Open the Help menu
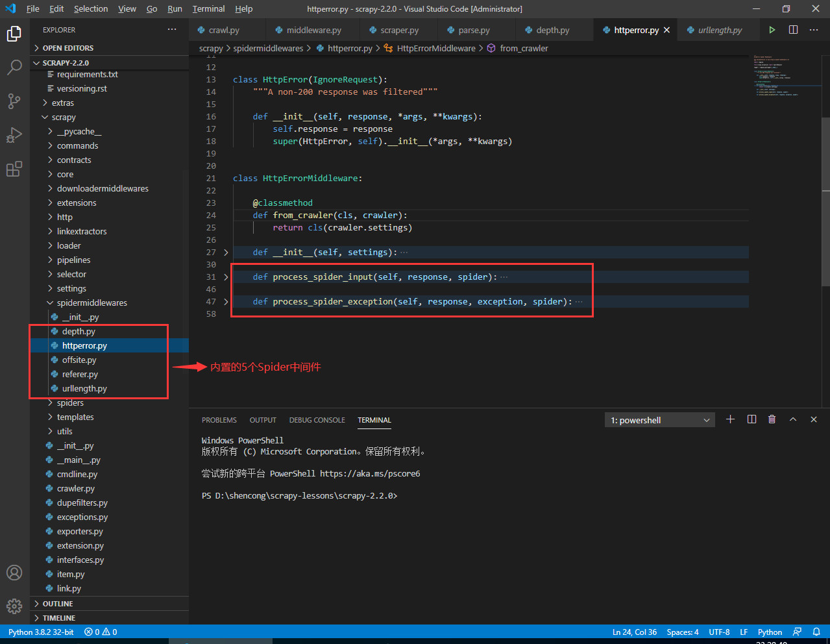Screen dimensions: 830x644 click(x=244, y=8)
